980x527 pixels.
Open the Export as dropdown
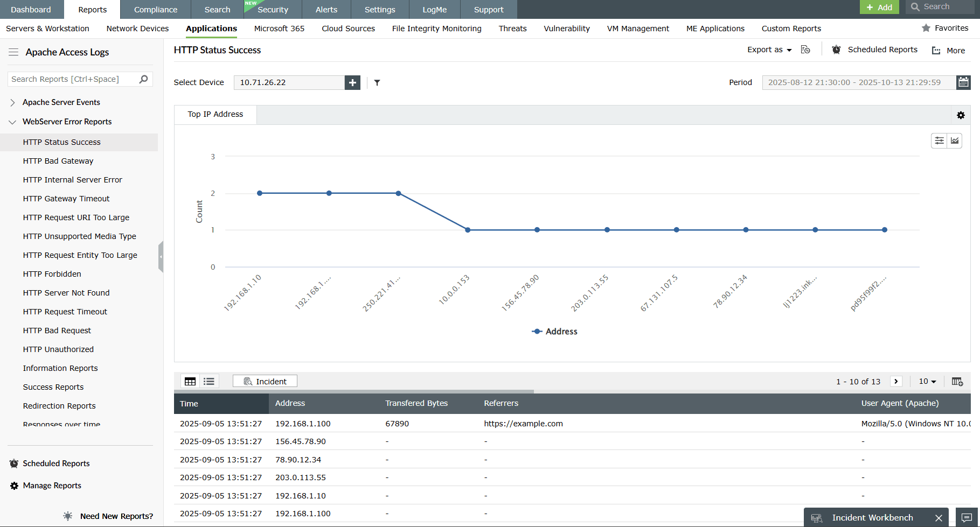[x=769, y=49]
